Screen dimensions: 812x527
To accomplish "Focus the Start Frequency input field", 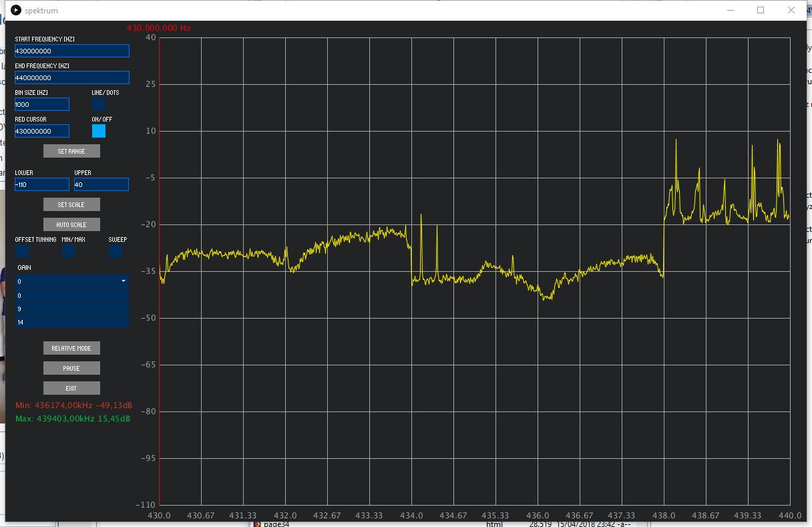I will coord(71,51).
